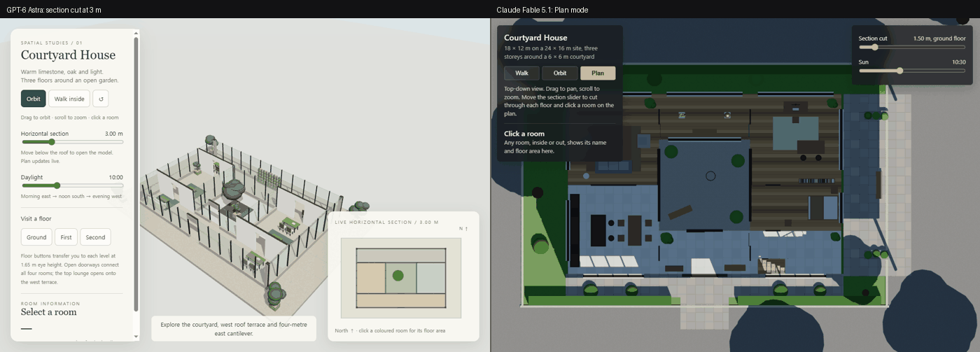
Task: Adjust the Daylight slider
Action: point(72,185)
